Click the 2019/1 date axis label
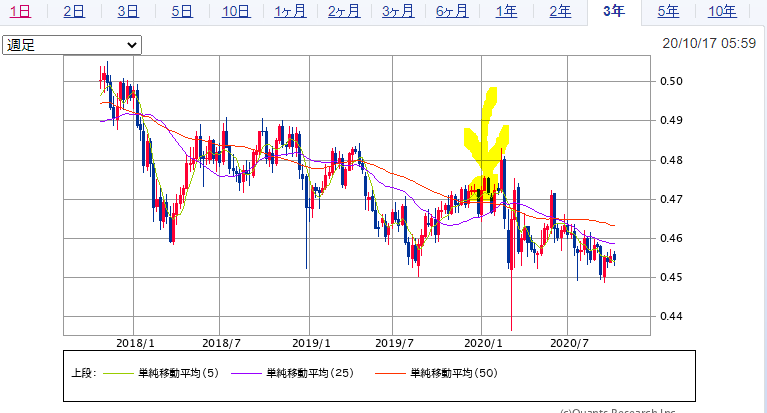 point(311,343)
